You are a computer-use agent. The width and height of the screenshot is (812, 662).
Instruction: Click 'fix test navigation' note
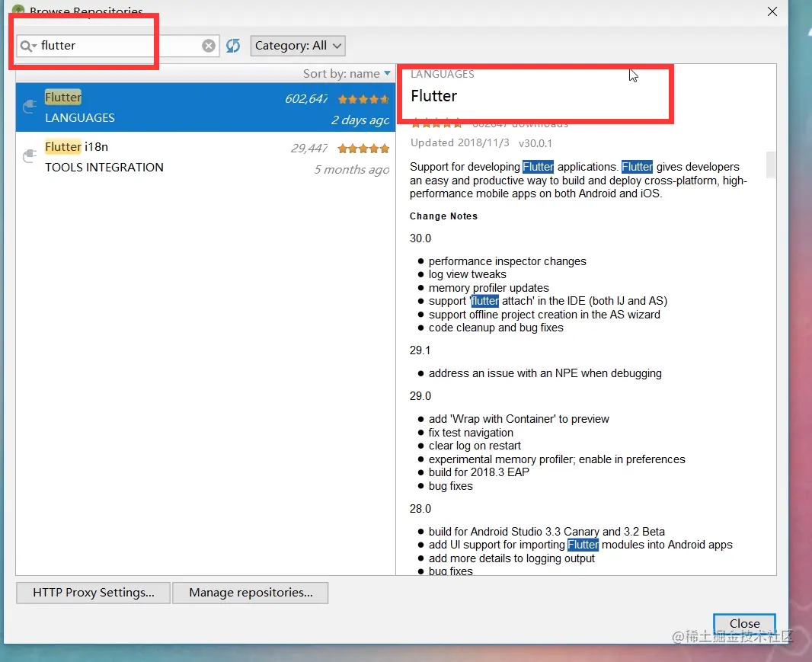point(471,433)
